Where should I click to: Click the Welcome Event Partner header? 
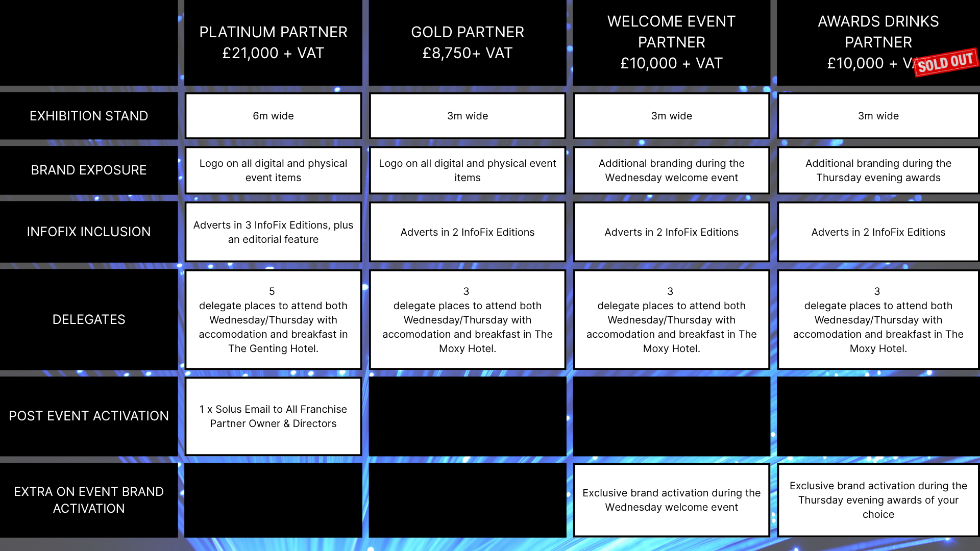(671, 42)
